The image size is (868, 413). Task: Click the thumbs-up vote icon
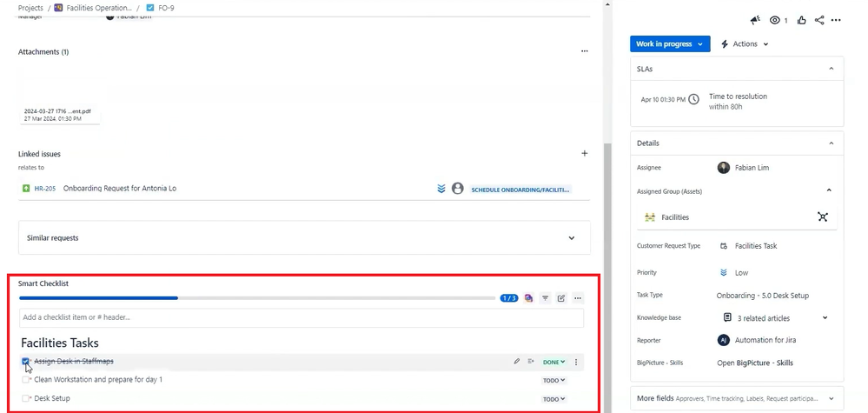pyautogui.click(x=802, y=21)
